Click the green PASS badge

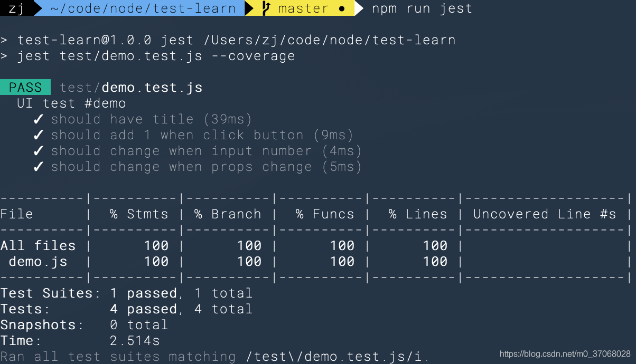(x=25, y=88)
